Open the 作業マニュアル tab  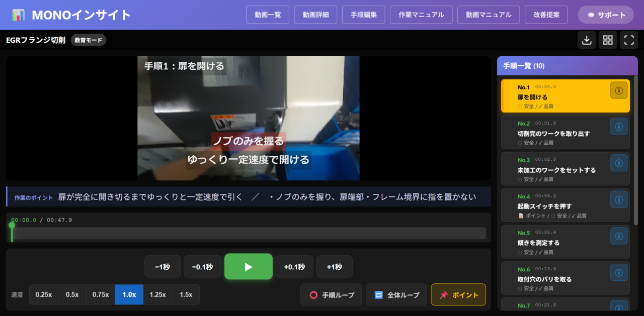[421, 15]
